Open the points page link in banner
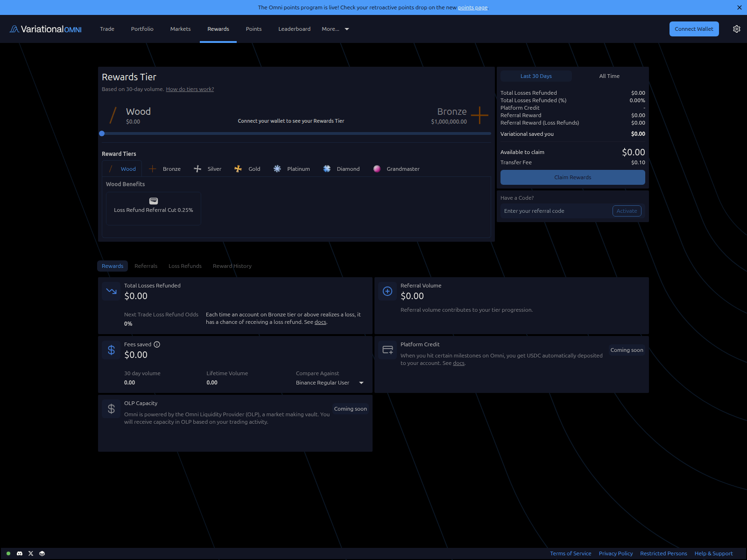Image resolution: width=747 pixels, height=560 pixels. coord(472,7)
